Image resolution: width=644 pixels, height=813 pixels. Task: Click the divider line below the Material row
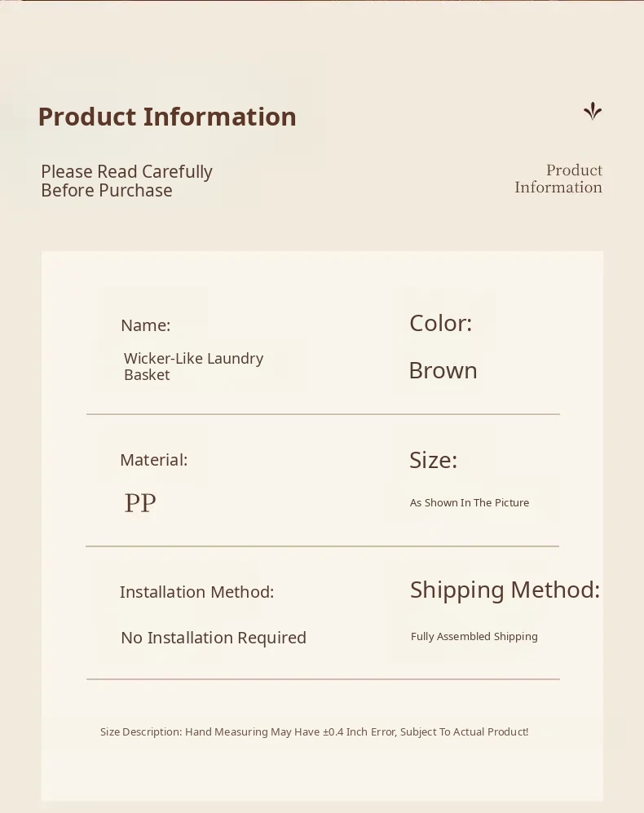tap(323, 546)
